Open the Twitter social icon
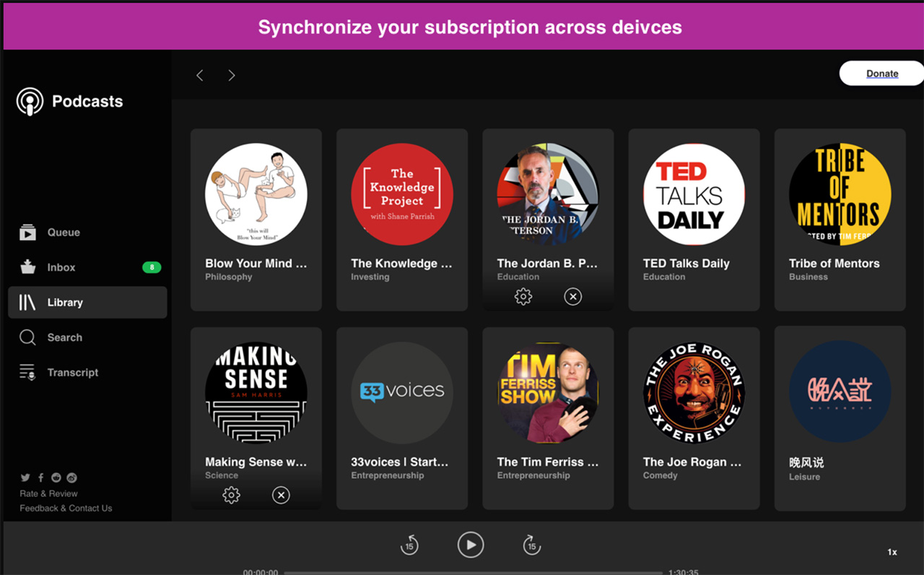Screen dimensions: 924x575 click(25, 477)
